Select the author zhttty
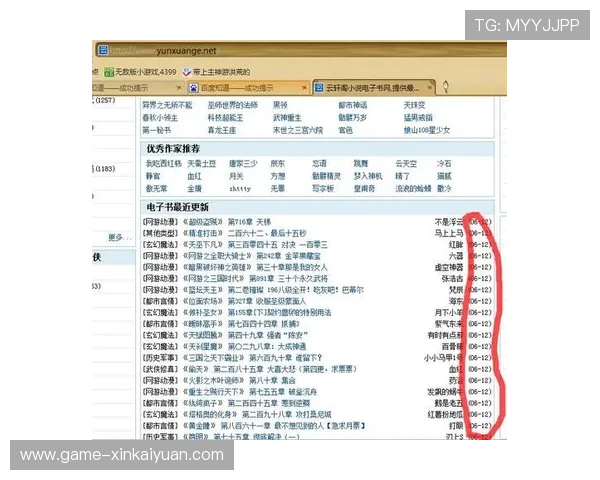 pos(240,189)
